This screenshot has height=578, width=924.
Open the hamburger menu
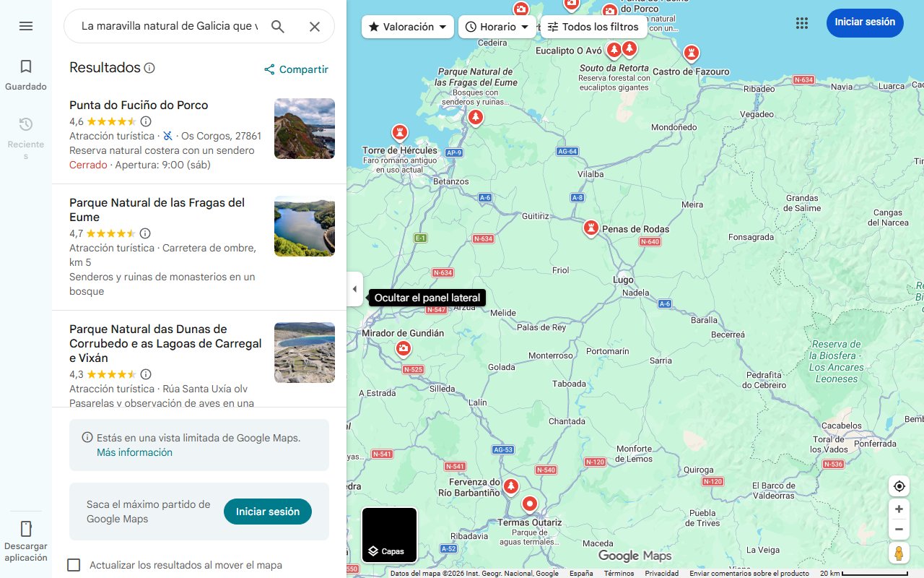point(25,25)
